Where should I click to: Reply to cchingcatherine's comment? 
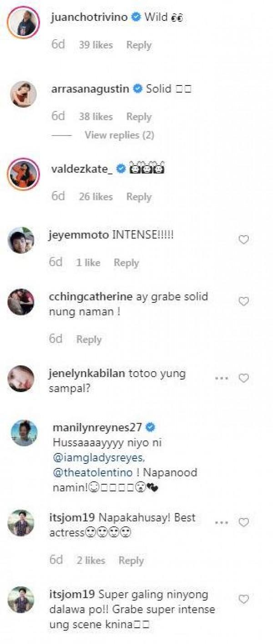[x=89, y=339]
